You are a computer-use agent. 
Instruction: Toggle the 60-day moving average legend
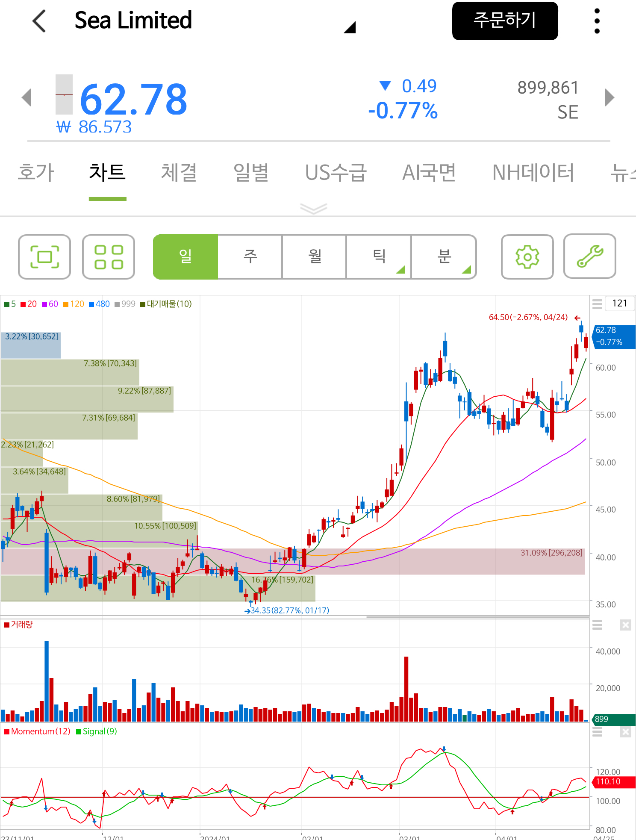[50, 304]
